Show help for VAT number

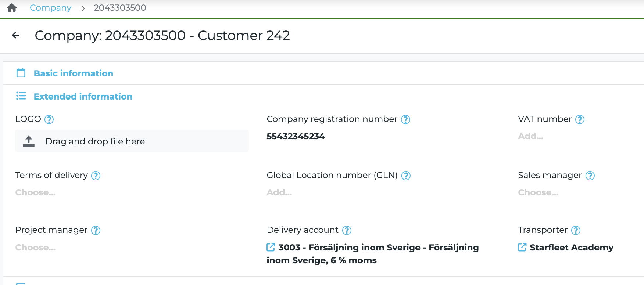(580, 119)
